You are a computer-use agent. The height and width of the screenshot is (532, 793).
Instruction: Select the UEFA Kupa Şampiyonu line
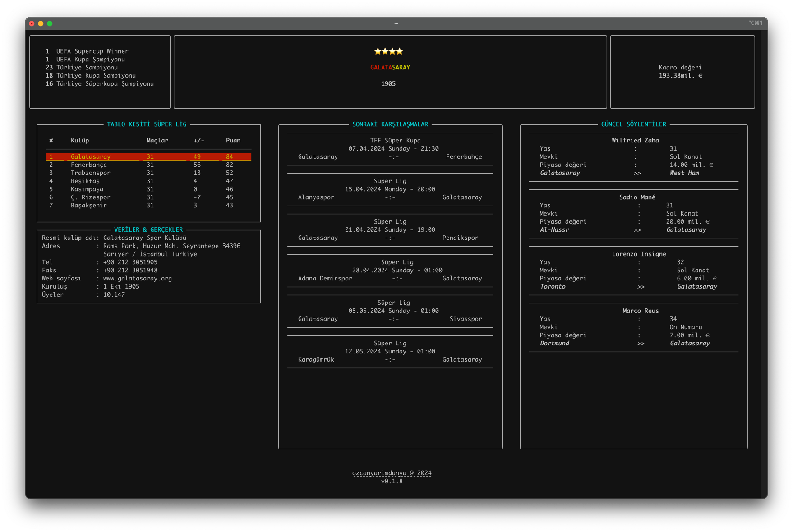pyautogui.click(x=85, y=59)
